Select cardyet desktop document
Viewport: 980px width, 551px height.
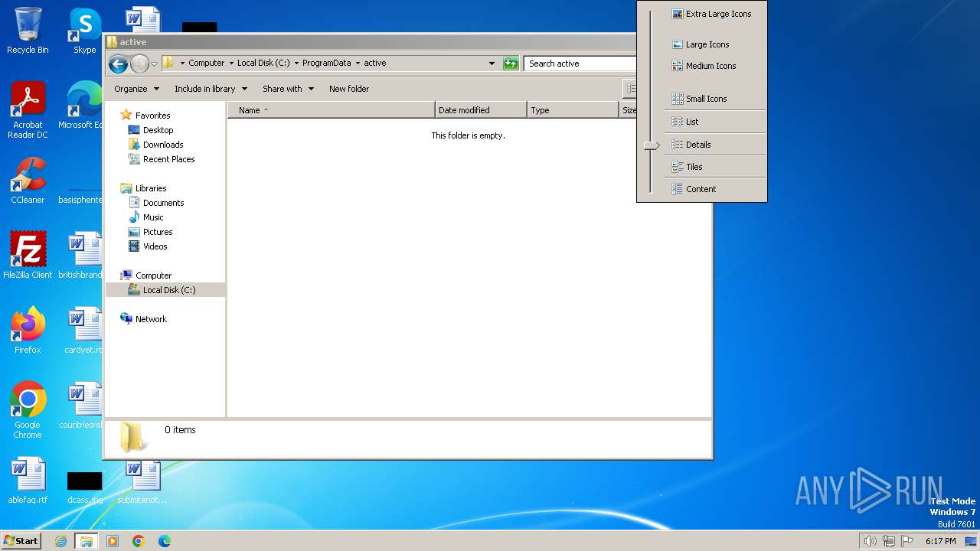[83, 331]
